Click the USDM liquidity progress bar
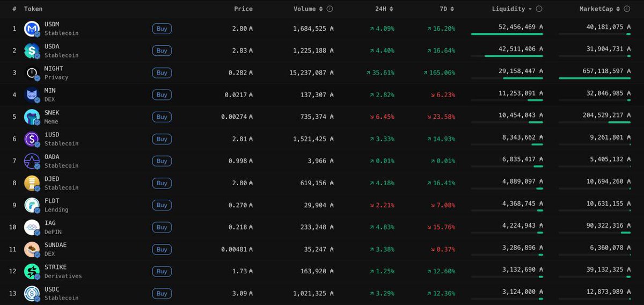This screenshot has height=305, width=644. coord(507,34)
